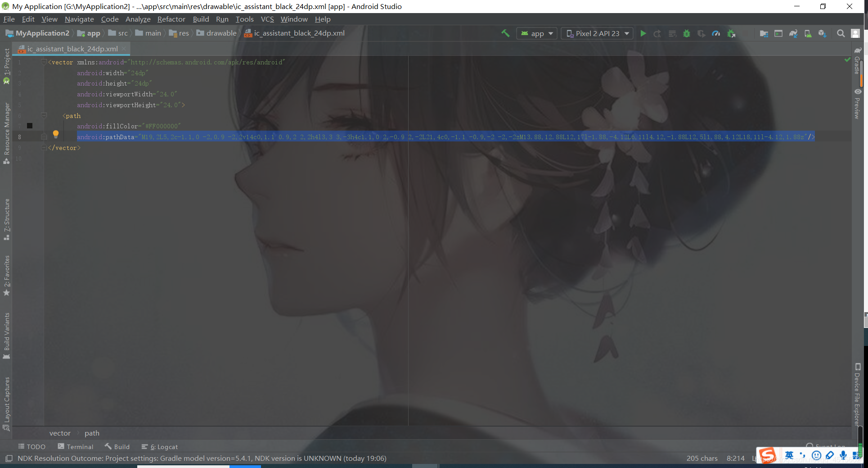868x468 pixels.
Task: Open the Run Anything toolbar icon
Action: tap(778, 33)
